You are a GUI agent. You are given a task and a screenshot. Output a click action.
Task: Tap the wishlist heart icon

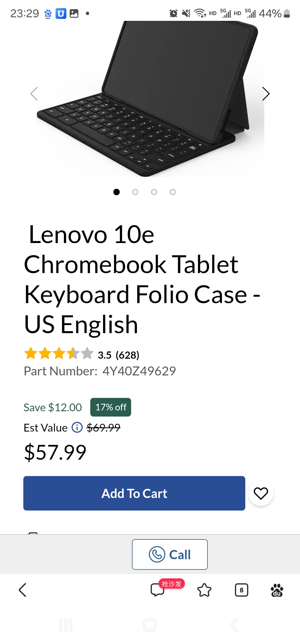pos(261,494)
